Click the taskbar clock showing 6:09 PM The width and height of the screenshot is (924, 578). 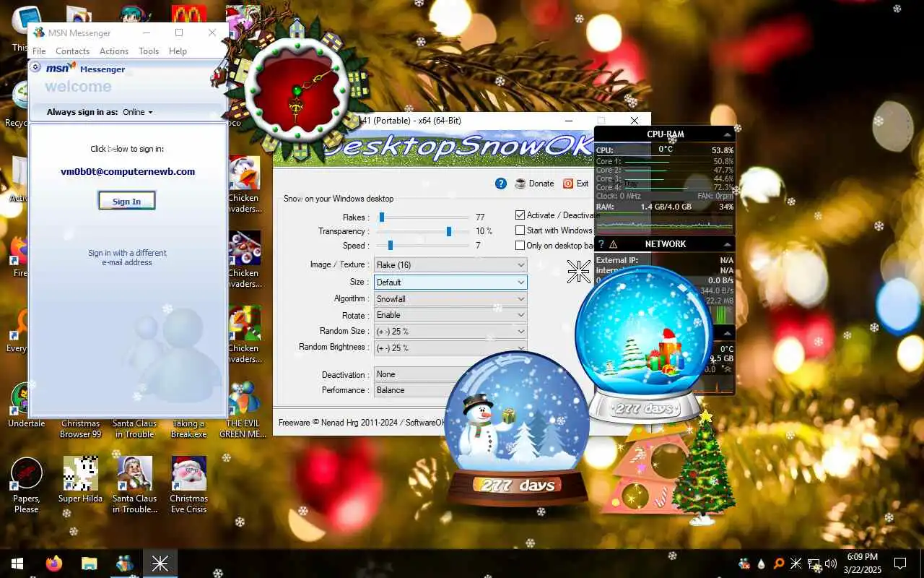point(861,564)
